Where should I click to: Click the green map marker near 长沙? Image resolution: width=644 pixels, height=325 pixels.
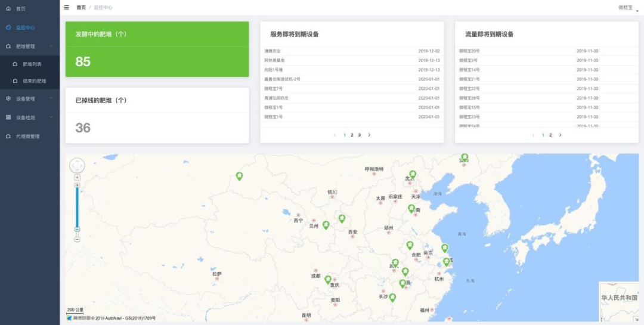pos(392,297)
